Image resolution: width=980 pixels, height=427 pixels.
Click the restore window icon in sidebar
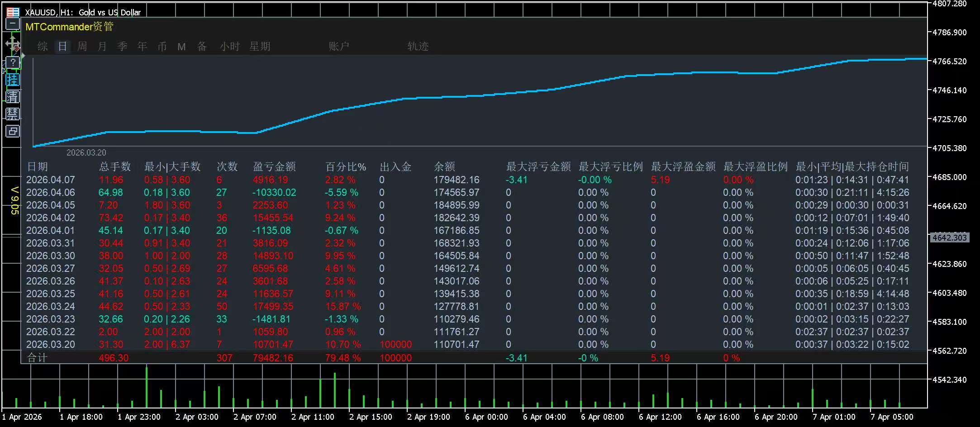(13, 131)
